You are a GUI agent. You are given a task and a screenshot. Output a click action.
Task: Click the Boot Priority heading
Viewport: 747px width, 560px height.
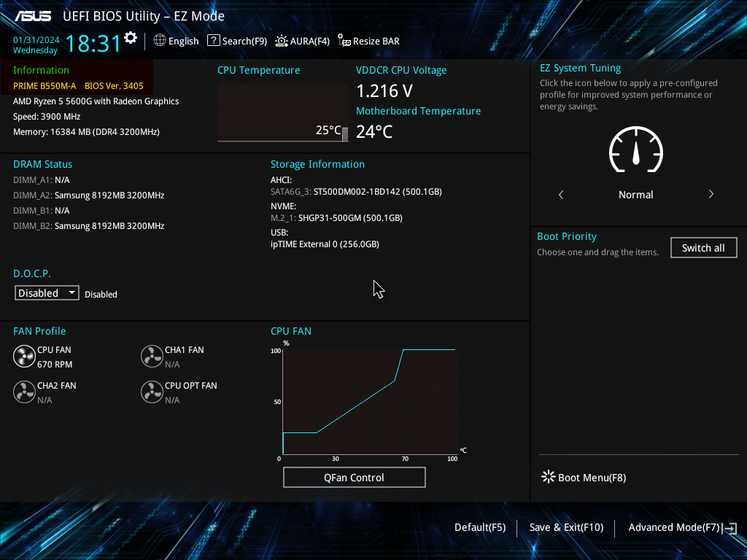(566, 236)
